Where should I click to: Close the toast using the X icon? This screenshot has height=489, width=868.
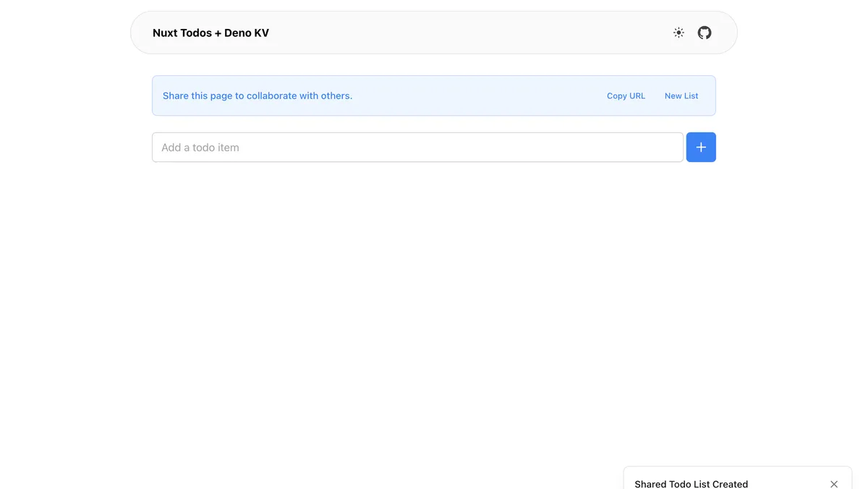pos(834,484)
